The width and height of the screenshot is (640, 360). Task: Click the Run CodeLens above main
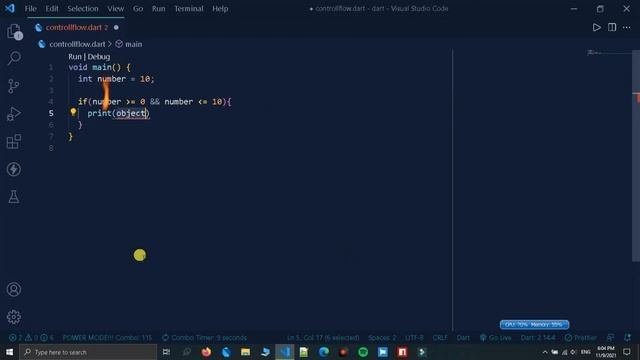(75, 57)
